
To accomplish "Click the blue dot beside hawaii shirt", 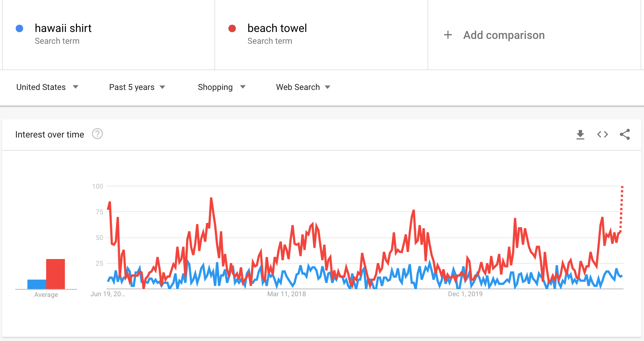I will coord(19,28).
